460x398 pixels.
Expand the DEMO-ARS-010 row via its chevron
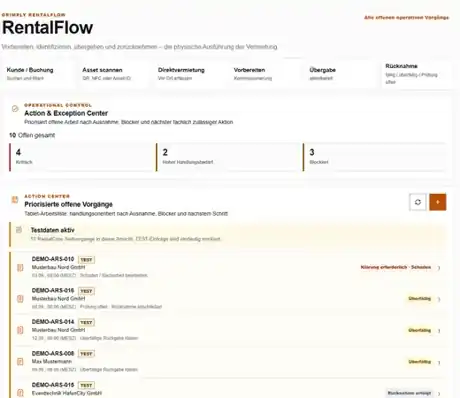439,268
